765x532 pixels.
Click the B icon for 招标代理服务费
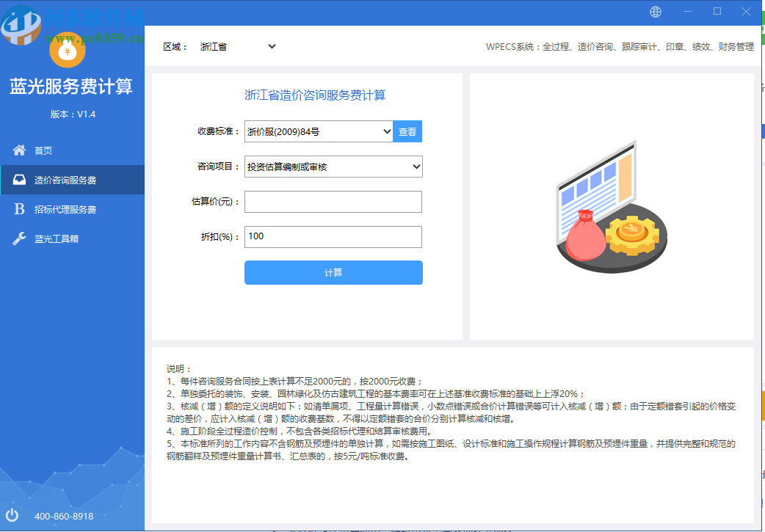pos(18,208)
